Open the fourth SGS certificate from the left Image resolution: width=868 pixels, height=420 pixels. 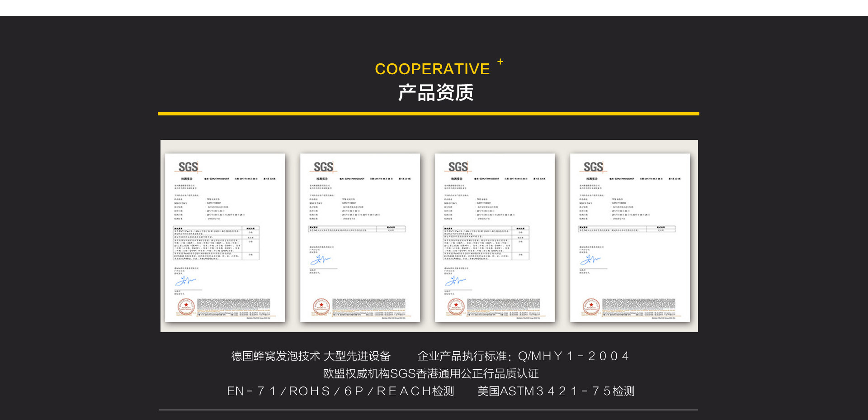[630, 238]
